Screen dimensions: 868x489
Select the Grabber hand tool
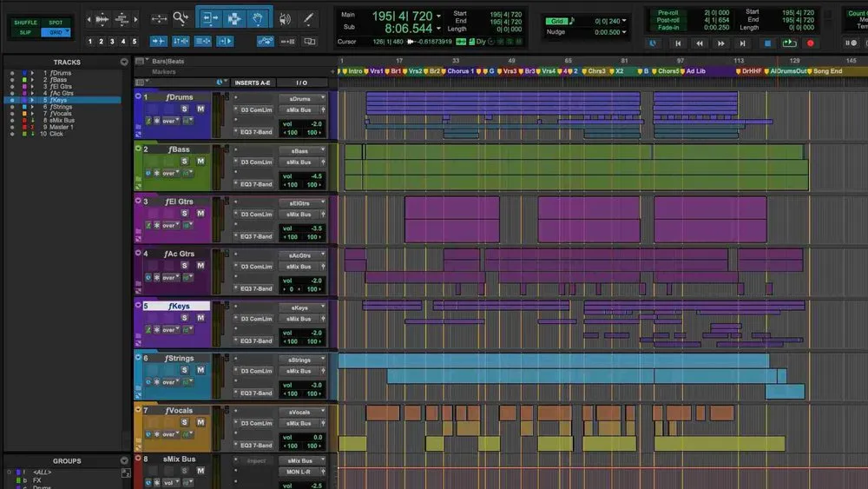tap(258, 19)
